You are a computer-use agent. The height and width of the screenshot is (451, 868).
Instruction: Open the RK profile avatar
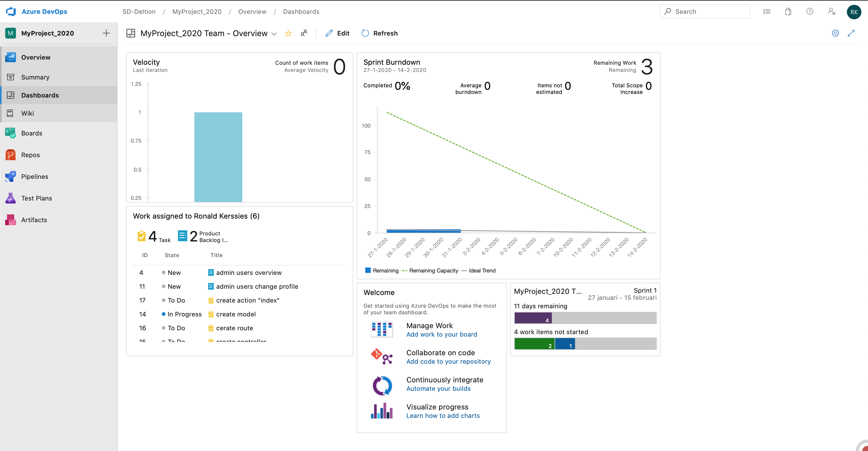coord(854,12)
